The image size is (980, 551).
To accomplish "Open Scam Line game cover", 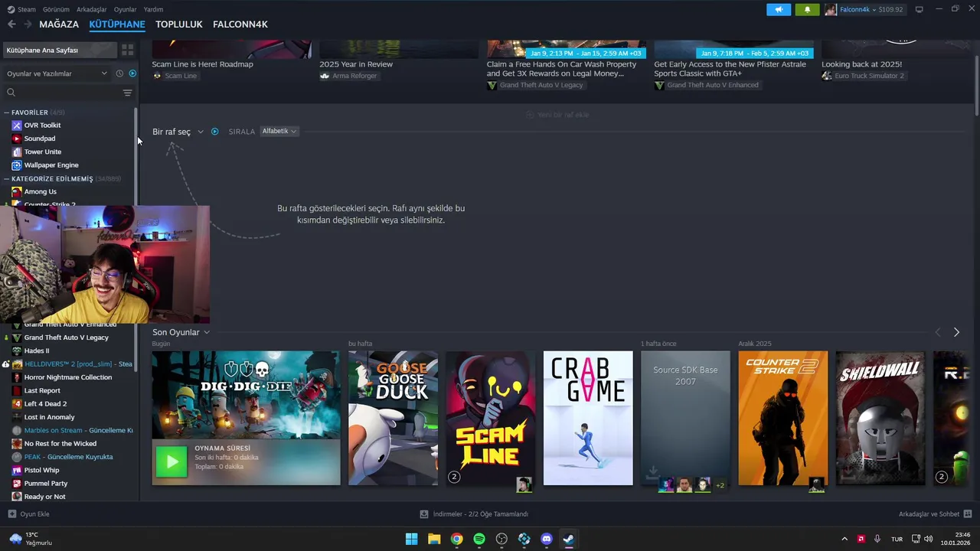I will [x=491, y=418].
